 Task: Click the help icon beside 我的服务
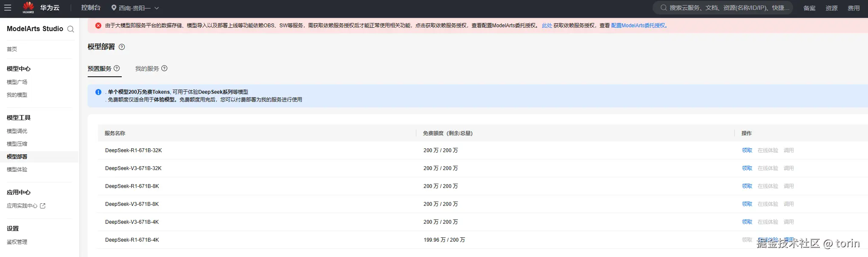pos(164,68)
